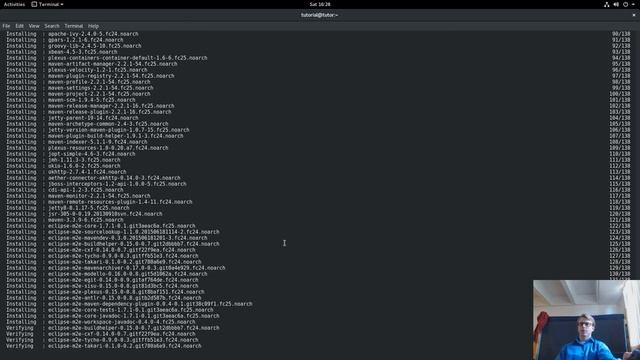640x360 pixels.
Task: Expand the system menu arrow
Action: 633,4
